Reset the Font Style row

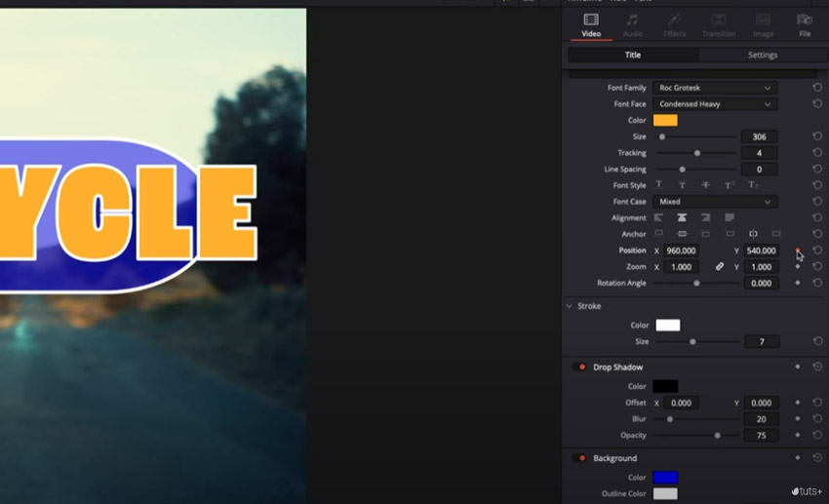[817, 185]
